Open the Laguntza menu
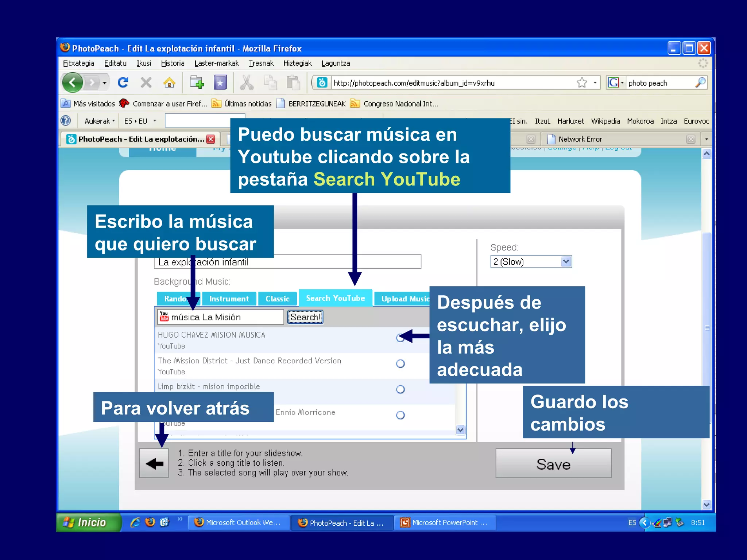The width and height of the screenshot is (747, 560). point(336,63)
